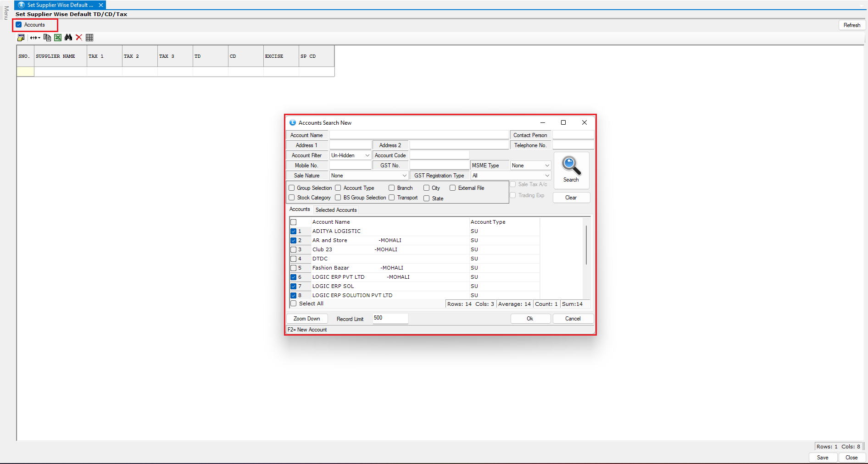Image resolution: width=868 pixels, height=464 pixels.
Task: Click the Excel export icon in toolbar
Action: 58,38
